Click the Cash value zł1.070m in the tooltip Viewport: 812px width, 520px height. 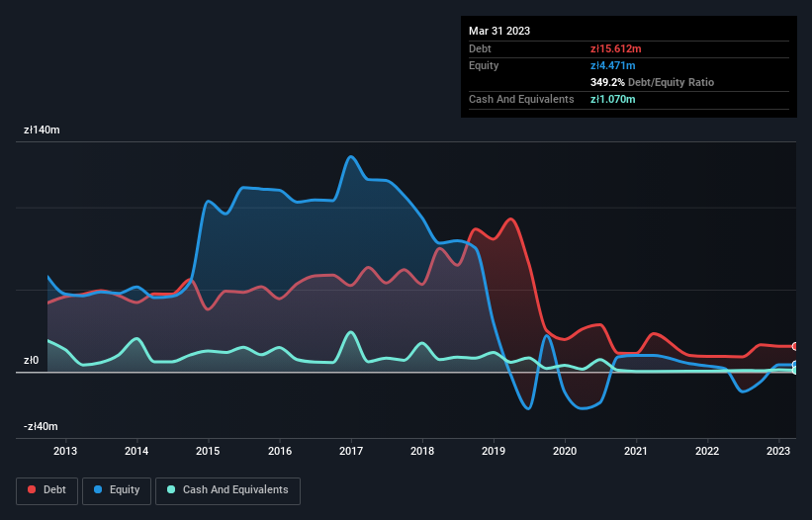612,99
